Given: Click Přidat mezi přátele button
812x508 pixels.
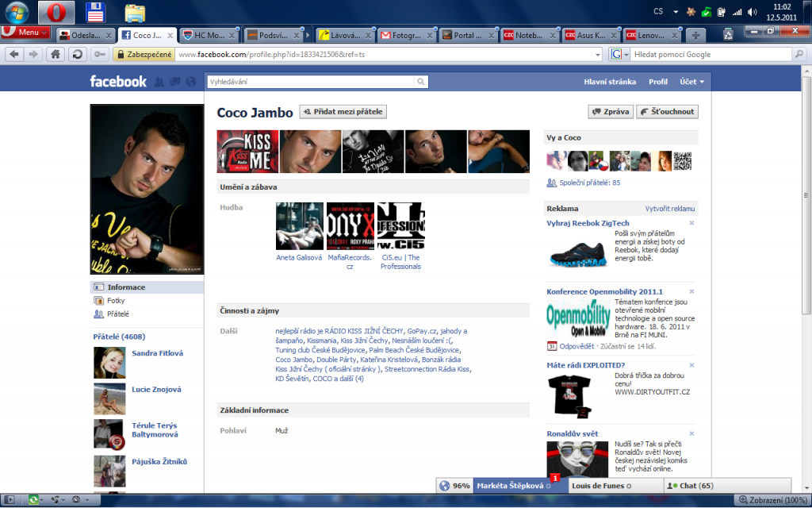Looking at the screenshot, I should [343, 111].
